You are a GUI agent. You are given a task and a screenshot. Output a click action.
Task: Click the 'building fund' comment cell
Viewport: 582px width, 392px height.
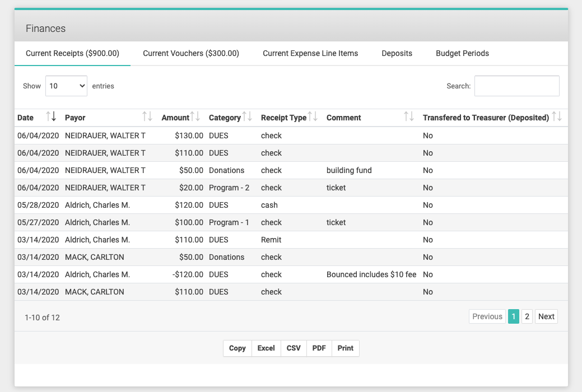click(349, 170)
